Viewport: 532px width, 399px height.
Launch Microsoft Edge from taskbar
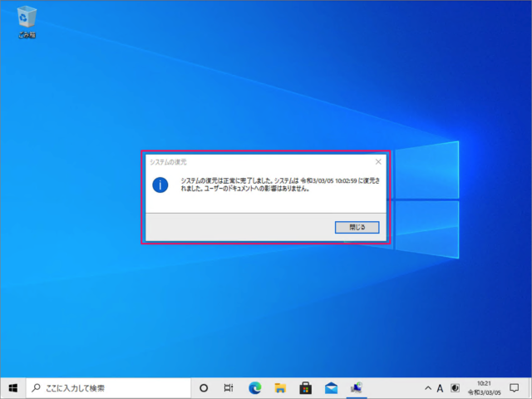pyautogui.click(x=255, y=388)
